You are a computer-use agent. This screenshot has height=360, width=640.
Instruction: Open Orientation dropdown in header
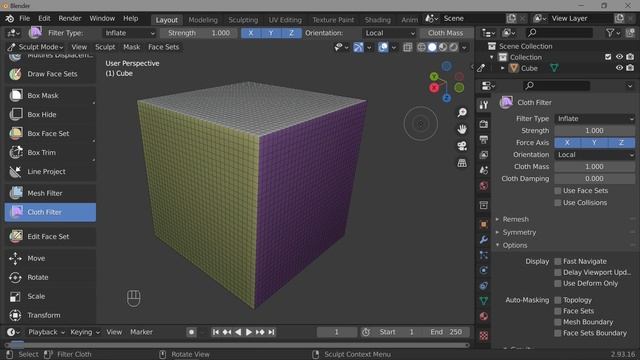(x=389, y=33)
